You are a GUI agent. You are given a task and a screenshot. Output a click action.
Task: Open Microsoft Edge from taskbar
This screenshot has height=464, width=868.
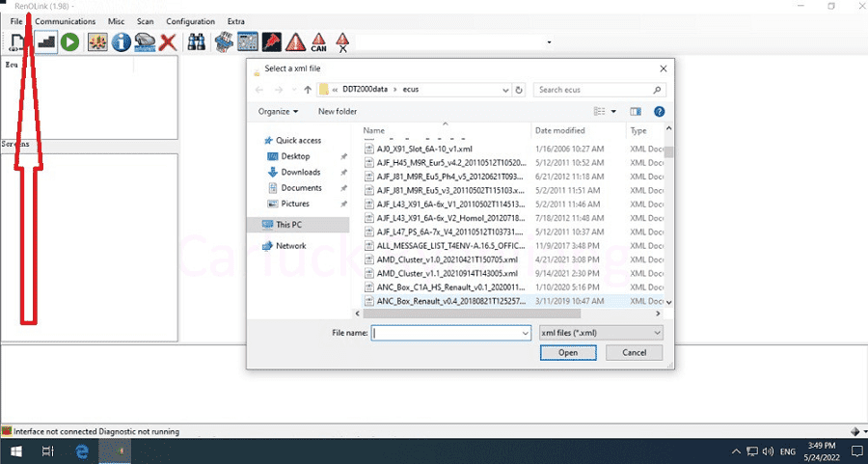point(82,451)
